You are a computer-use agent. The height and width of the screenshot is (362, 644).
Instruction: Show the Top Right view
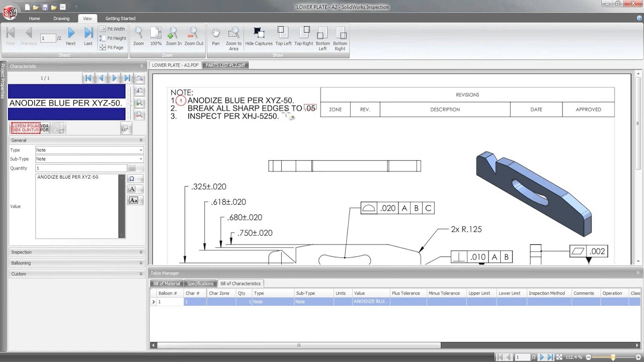coord(304,36)
